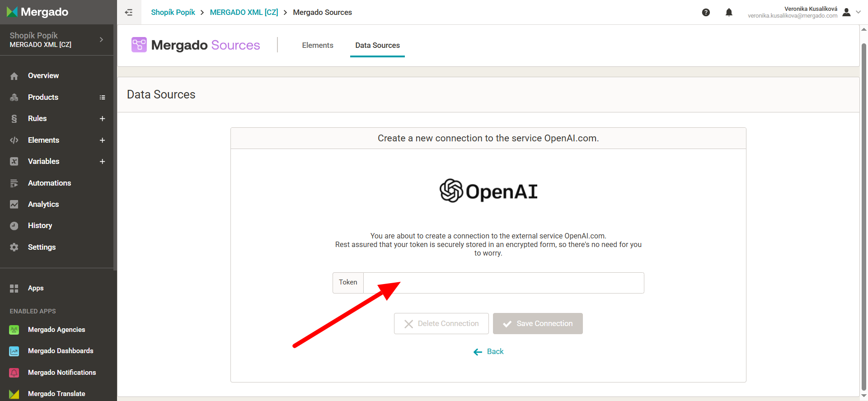Viewport: 868px width, 401px height.
Task: Open Mergado Notifications app icon
Action: point(14,373)
